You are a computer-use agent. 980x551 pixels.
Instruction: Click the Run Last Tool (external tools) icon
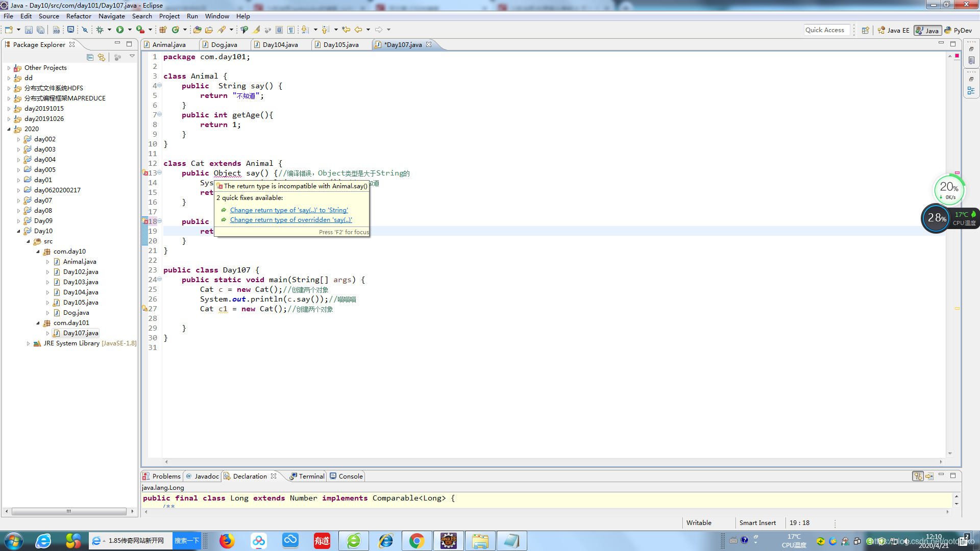[x=140, y=30]
